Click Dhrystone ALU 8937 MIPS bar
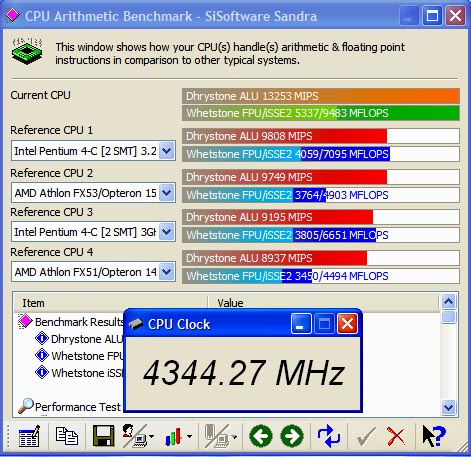The height and width of the screenshot is (457, 471). pos(321,258)
